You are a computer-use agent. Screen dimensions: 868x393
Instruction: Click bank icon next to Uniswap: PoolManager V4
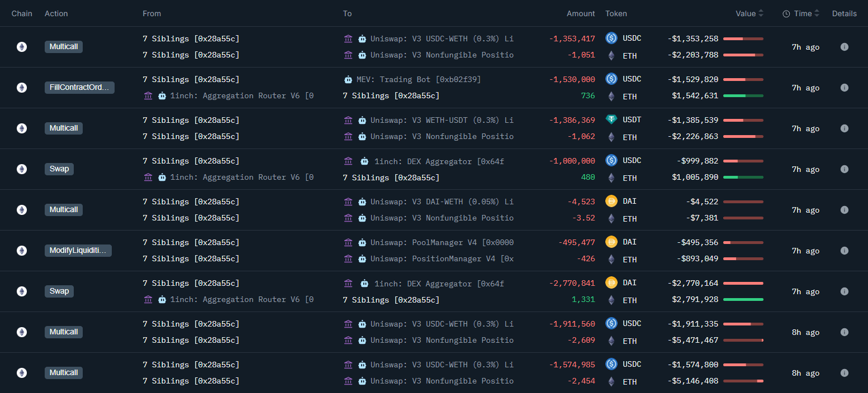(x=348, y=242)
